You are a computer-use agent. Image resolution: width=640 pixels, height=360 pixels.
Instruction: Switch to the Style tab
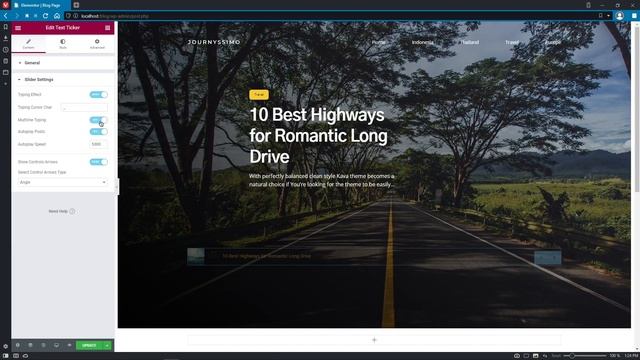(x=62, y=44)
